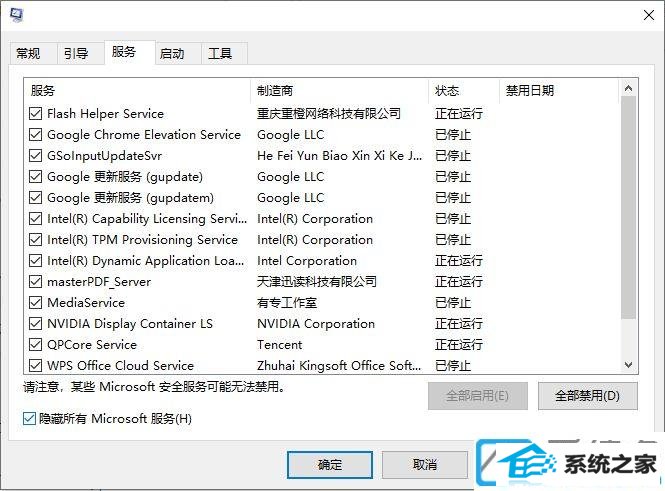The height and width of the screenshot is (491, 665).
Task: Switch to the 启动 tab
Action: (x=172, y=54)
